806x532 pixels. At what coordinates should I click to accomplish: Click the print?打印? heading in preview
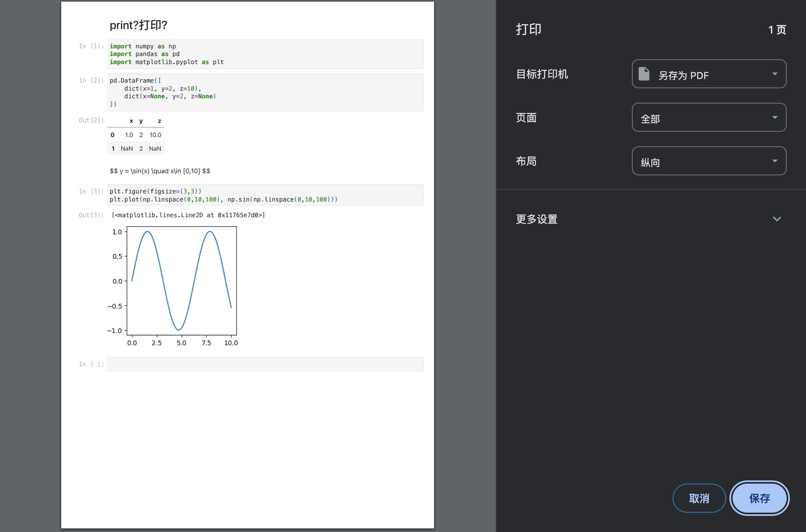click(138, 25)
